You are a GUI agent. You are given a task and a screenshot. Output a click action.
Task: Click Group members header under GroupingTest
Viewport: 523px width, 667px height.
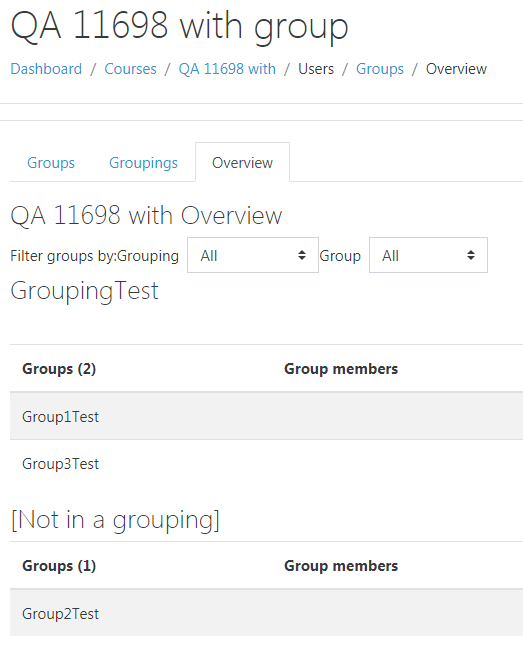[x=341, y=368]
